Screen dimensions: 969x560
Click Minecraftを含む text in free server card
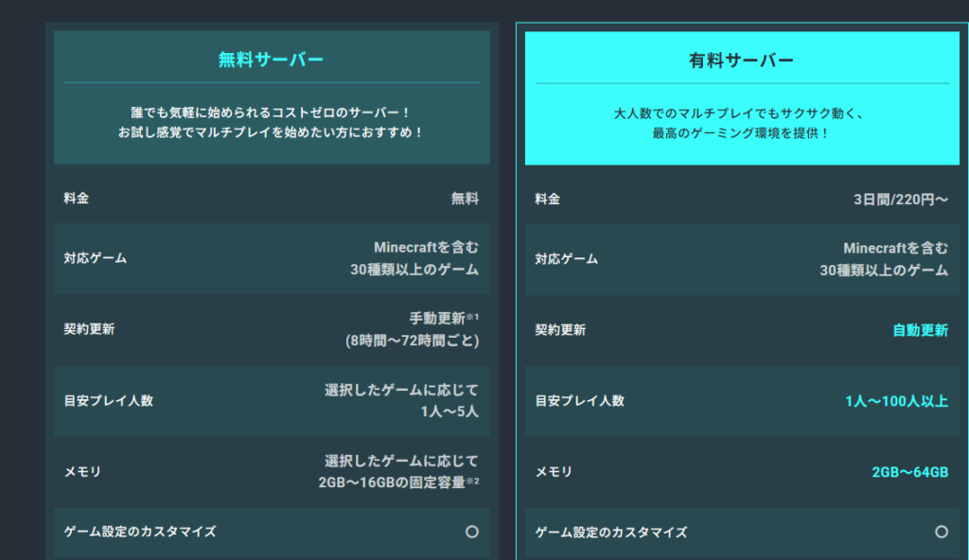coord(426,247)
